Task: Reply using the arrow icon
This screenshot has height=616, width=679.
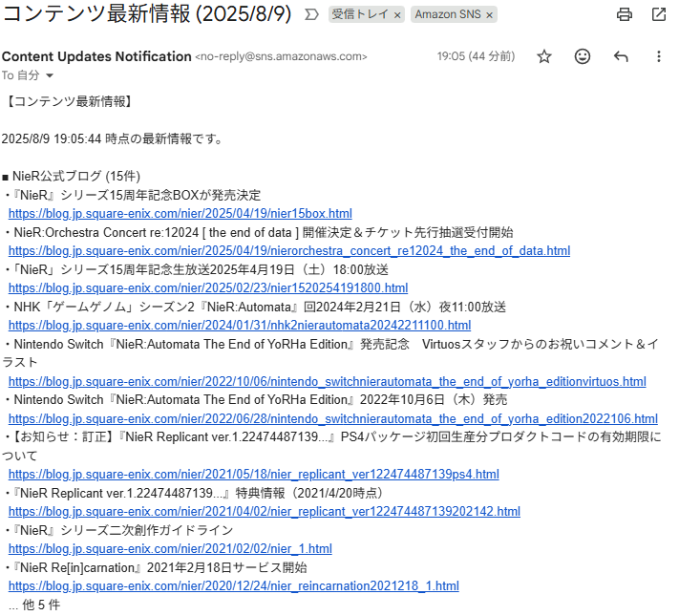Action: [621, 56]
